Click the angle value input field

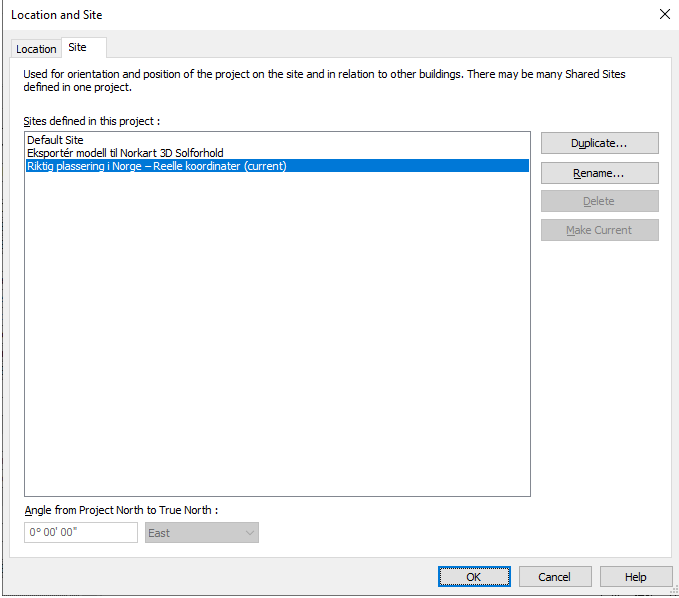81,532
